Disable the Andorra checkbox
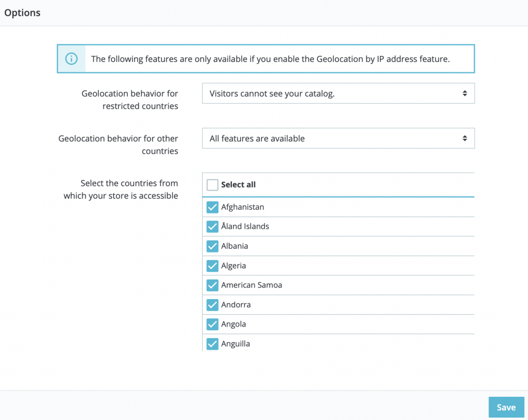Screen dimensions: 528x420 (212, 305)
